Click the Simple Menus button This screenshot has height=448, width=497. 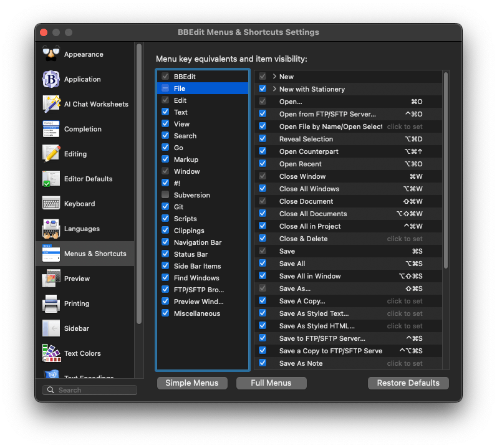tap(192, 383)
